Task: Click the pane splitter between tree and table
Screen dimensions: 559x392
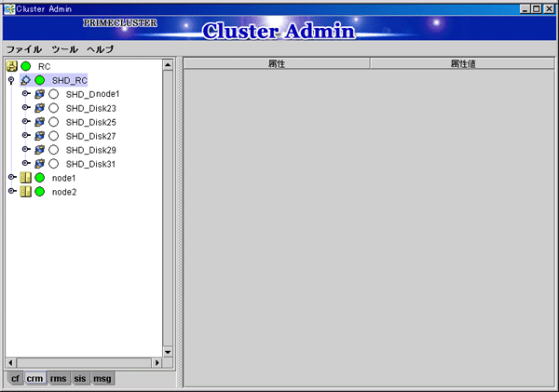Action: tap(180, 222)
